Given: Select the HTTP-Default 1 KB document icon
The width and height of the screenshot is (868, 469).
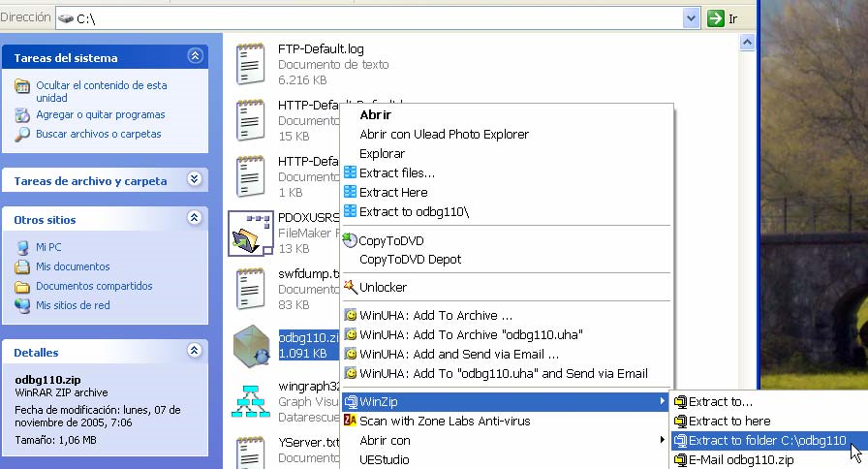Looking at the screenshot, I should pyautogui.click(x=250, y=176).
